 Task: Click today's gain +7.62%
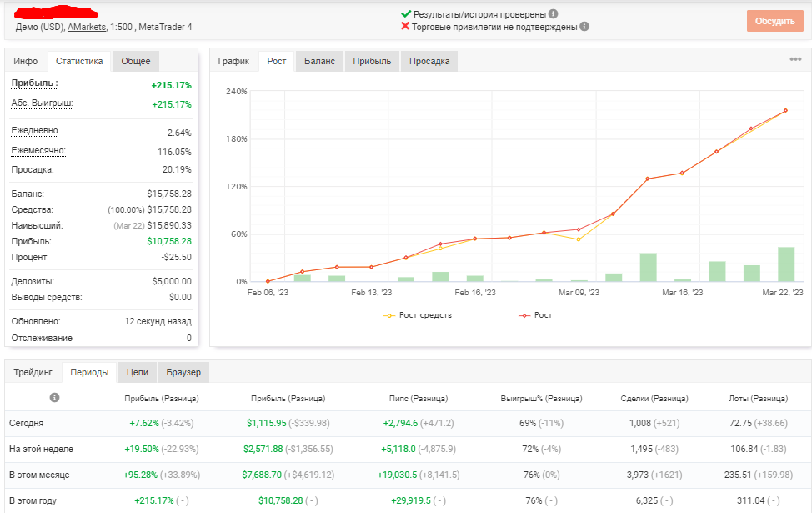pos(144,424)
